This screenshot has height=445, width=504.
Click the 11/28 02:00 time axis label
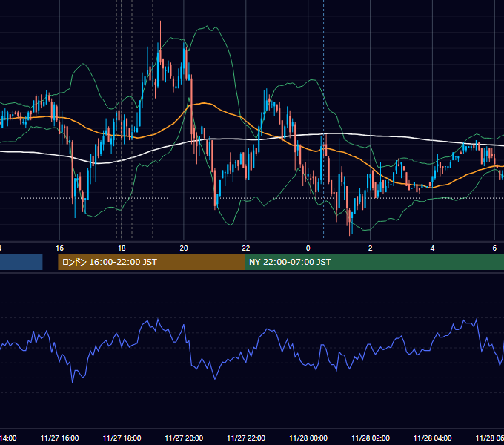371,438
